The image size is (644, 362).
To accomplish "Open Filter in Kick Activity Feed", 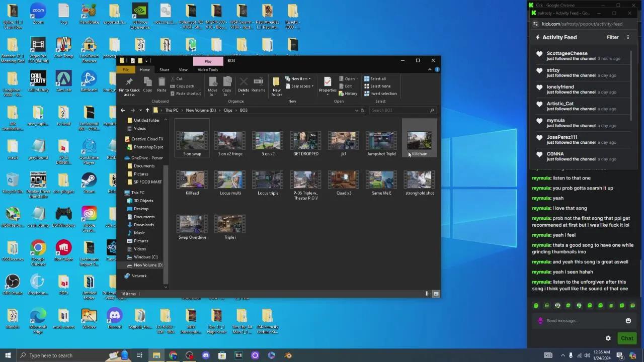I will click(612, 37).
